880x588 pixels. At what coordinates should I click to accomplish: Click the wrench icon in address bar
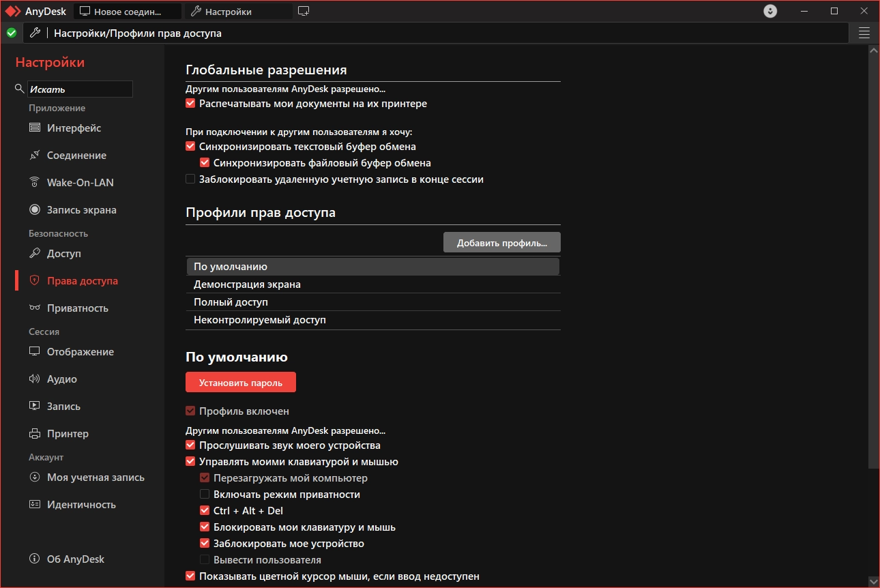coord(35,33)
